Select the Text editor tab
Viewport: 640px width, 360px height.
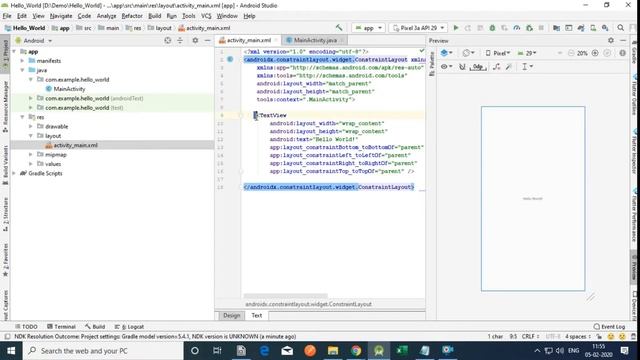coord(257,316)
